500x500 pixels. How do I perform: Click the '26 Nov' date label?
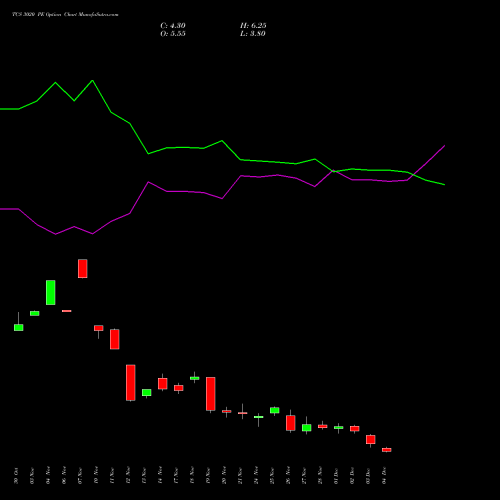point(288,476)
